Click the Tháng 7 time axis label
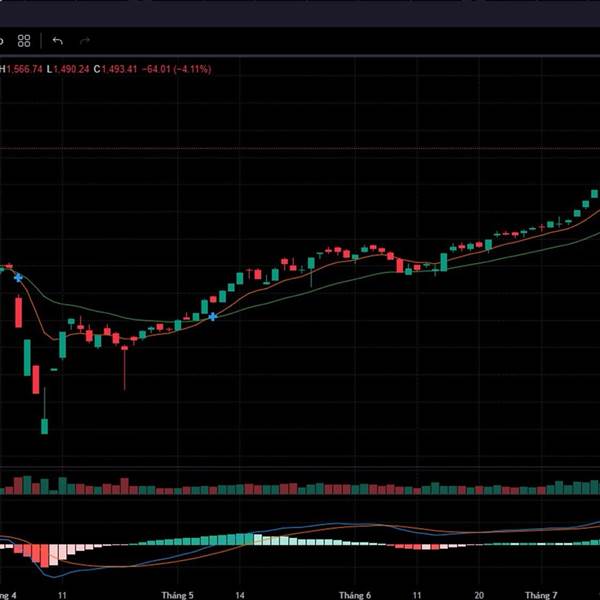Image resolution: width=600 pixels, height=600 pixels. [541, 595]
